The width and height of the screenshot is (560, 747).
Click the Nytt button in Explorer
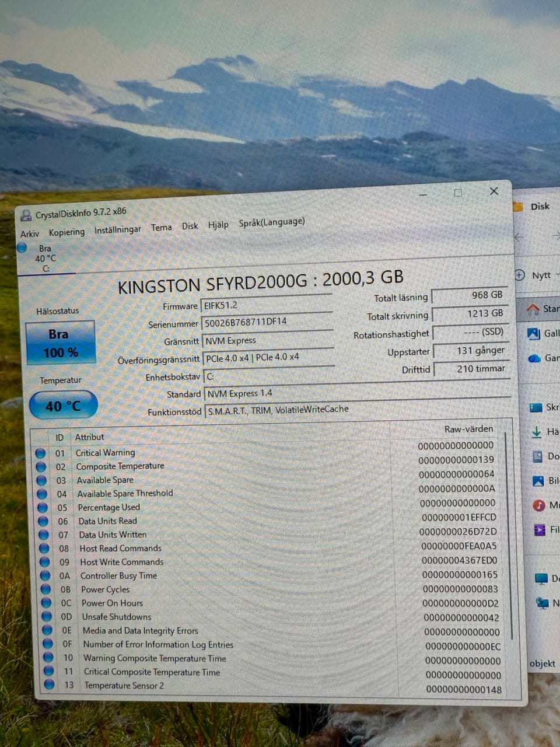(534, 275)
